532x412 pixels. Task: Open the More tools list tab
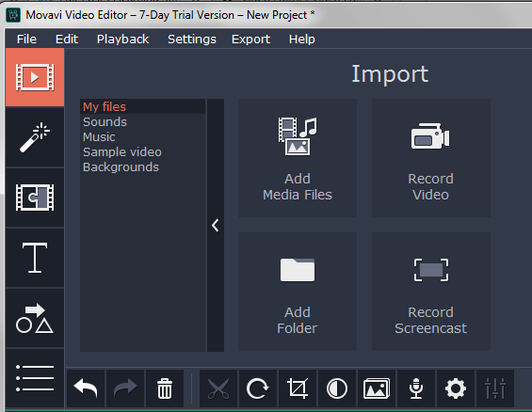click(35, 378)
